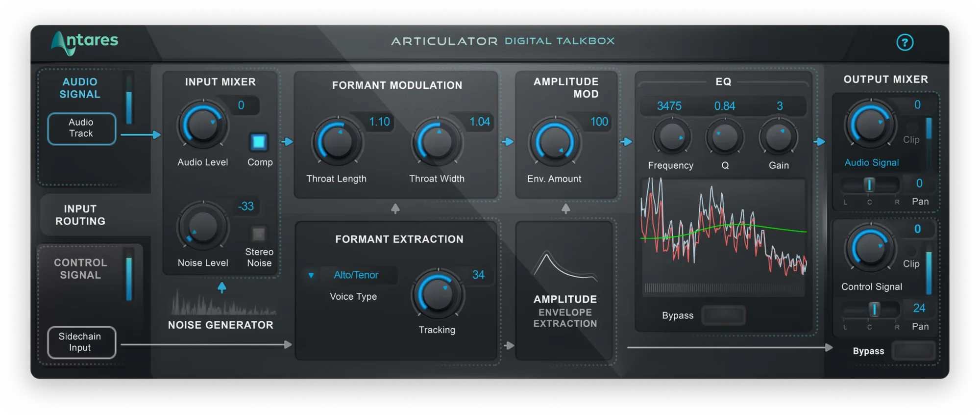
Task: Click the Throat Width value 1.04
Action: [480, 122]
